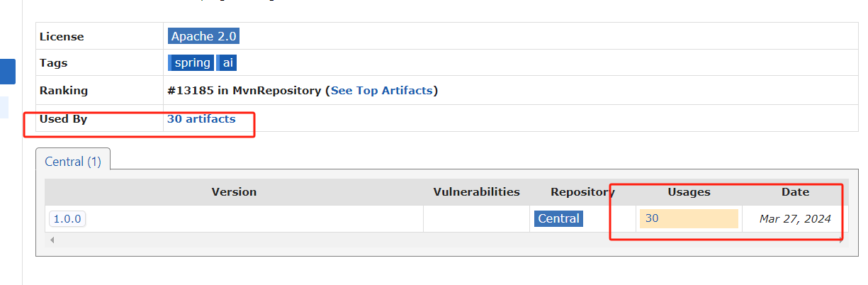Click the Repository column header

click(582, 192)
